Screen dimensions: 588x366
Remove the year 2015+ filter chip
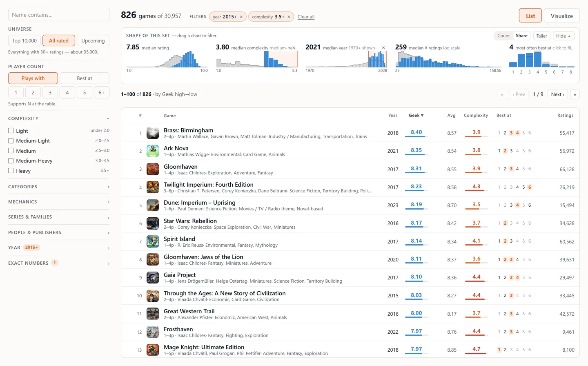(241, 17)
